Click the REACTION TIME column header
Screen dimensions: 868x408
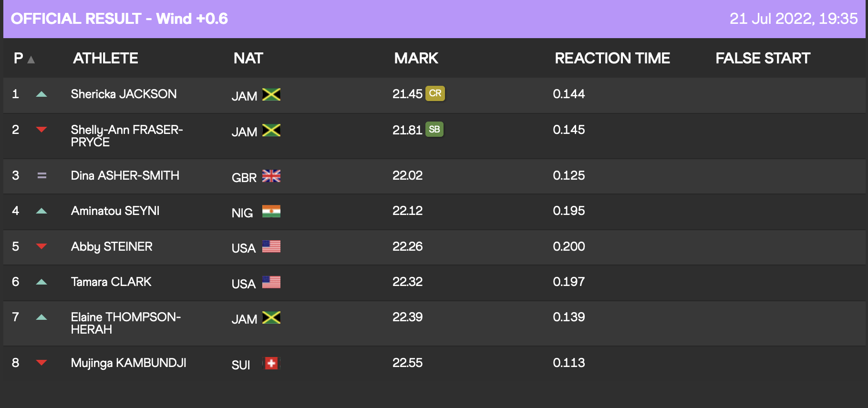click(x=612, y=58)
